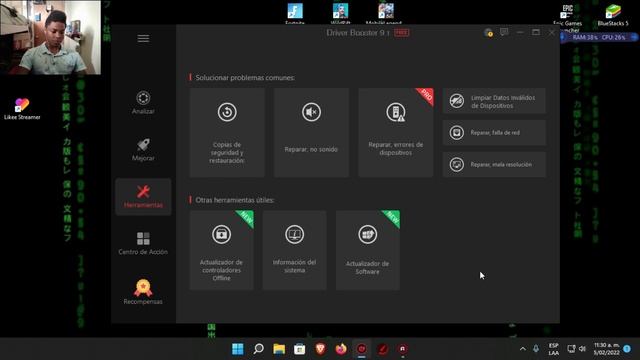Click Reparar falla de red
Screen dimensions: 640x360
(494, 133)
